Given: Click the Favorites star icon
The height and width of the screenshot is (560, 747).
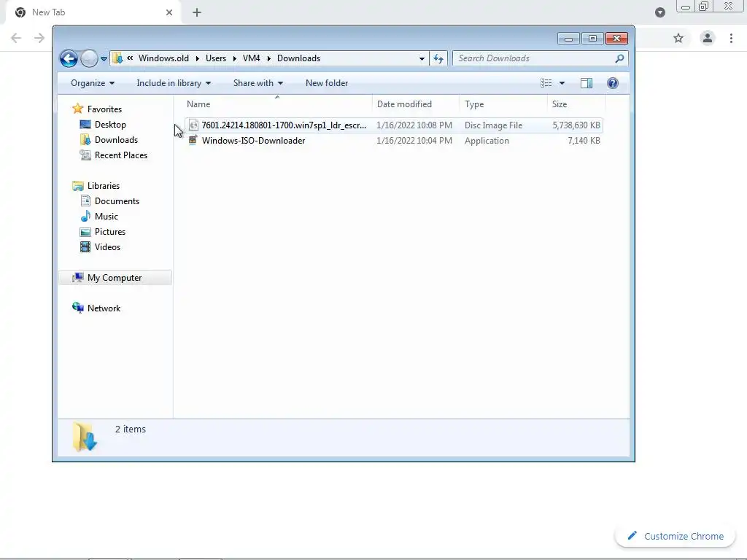Looking at the screenshot, I should tap(77, 109).
